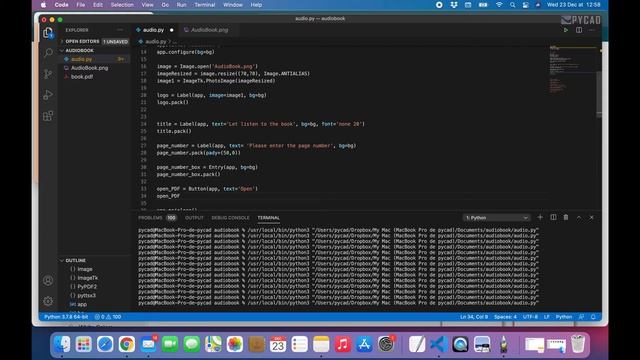Viewport: 640px width, 360px height.
Task: Open the Run menu
Action: tap(182, 5)
